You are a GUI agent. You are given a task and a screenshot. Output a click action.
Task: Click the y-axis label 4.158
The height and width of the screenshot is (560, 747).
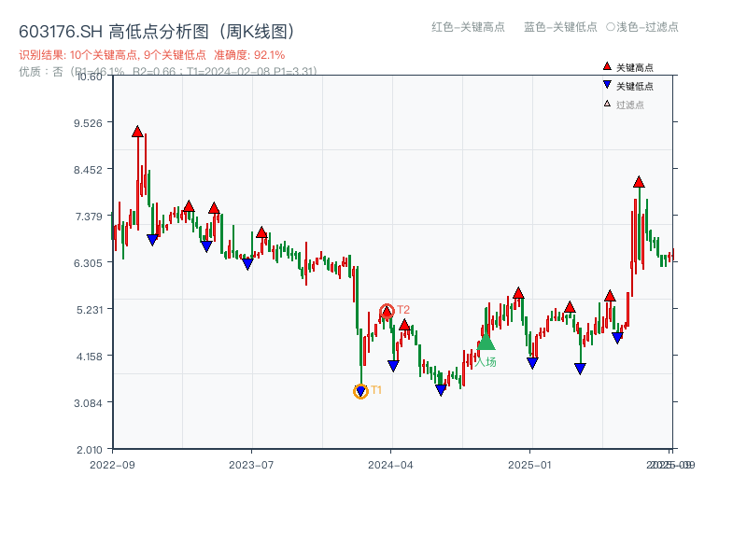(90, 357)
